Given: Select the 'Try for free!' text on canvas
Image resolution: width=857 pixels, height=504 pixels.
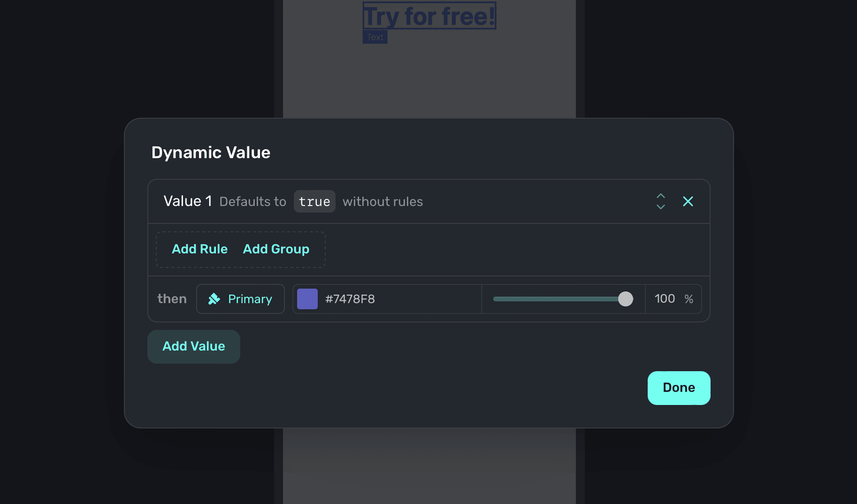Looking at the screenshot, I should [x=429, y=16].
